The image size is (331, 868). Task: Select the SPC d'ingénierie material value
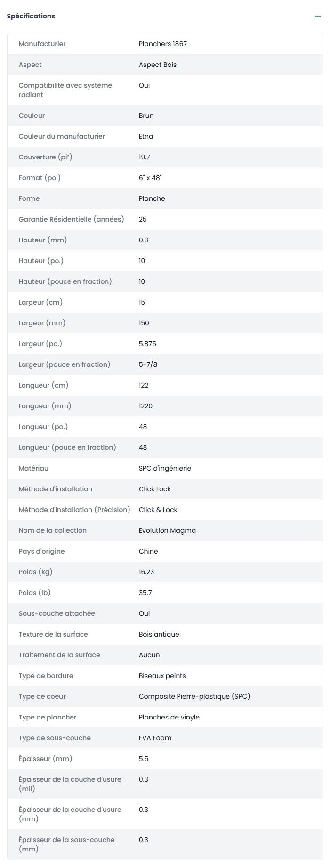[x=165, y=468]
